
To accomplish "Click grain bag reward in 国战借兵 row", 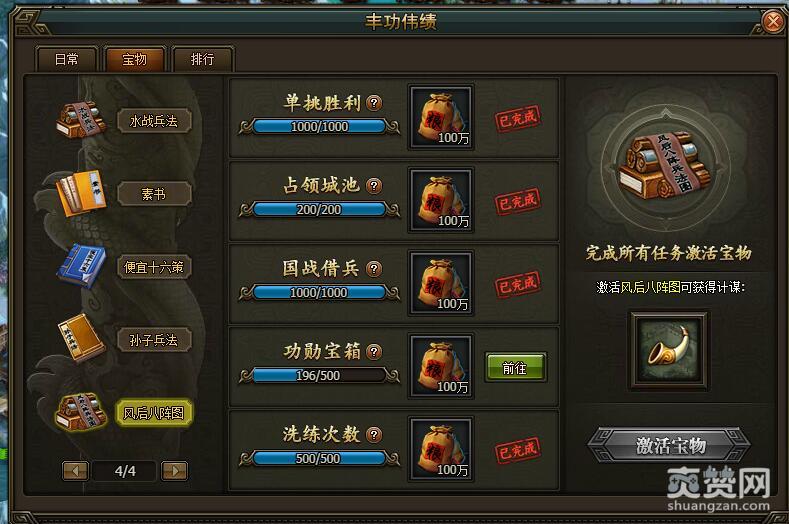I will pos(441,283).
